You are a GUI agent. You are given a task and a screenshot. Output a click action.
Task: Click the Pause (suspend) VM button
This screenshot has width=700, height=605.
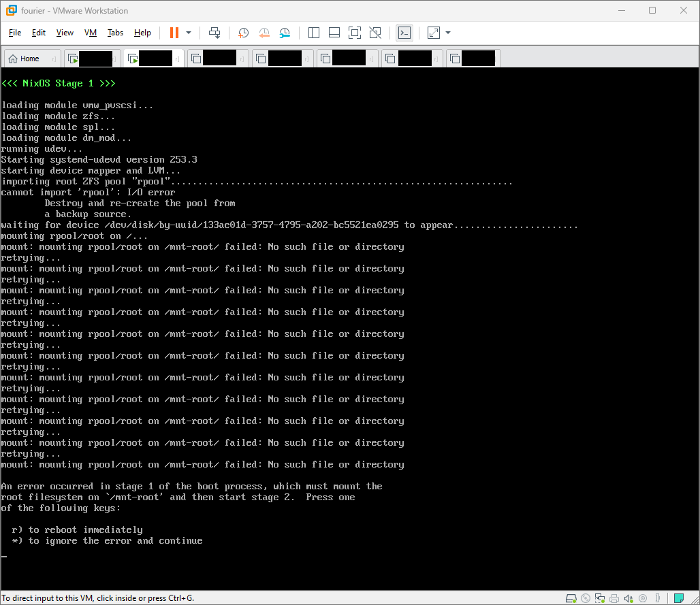point(174,33)
